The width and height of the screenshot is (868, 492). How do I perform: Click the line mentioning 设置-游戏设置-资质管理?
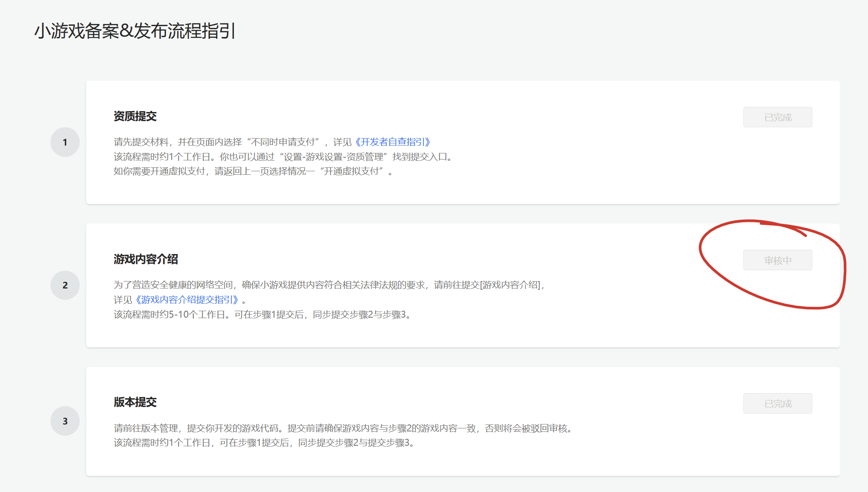pyautogui.click(x=283, y=157)
